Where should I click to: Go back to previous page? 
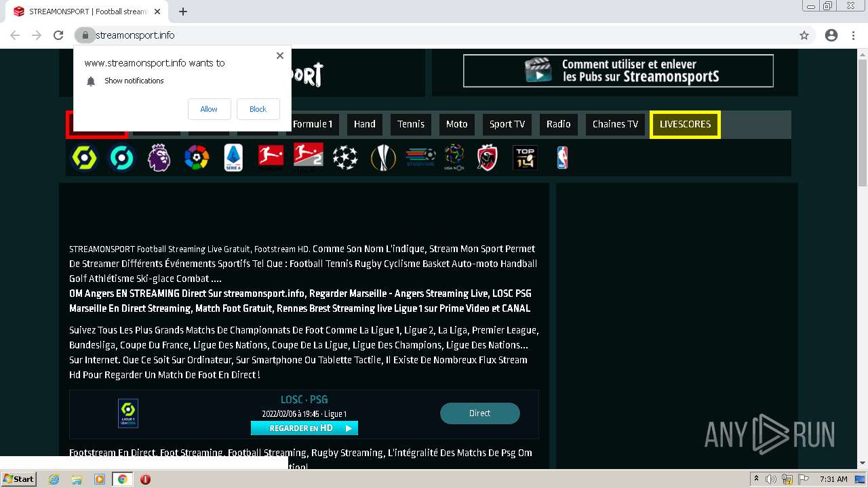pyautogui.click(x=15, y=35)
